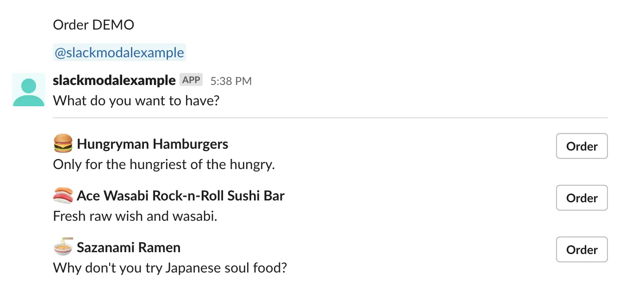Select the Ace Wasabi Rock-n-Roll Sushi Bar title

pyautogui.click(x=180, y=196)
